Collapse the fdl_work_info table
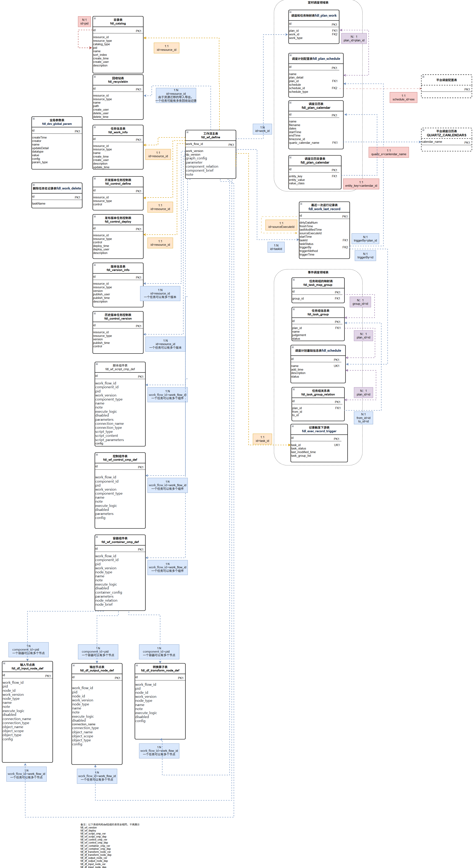The height and width of the screenshot is (868, 475). click(95, 127)
